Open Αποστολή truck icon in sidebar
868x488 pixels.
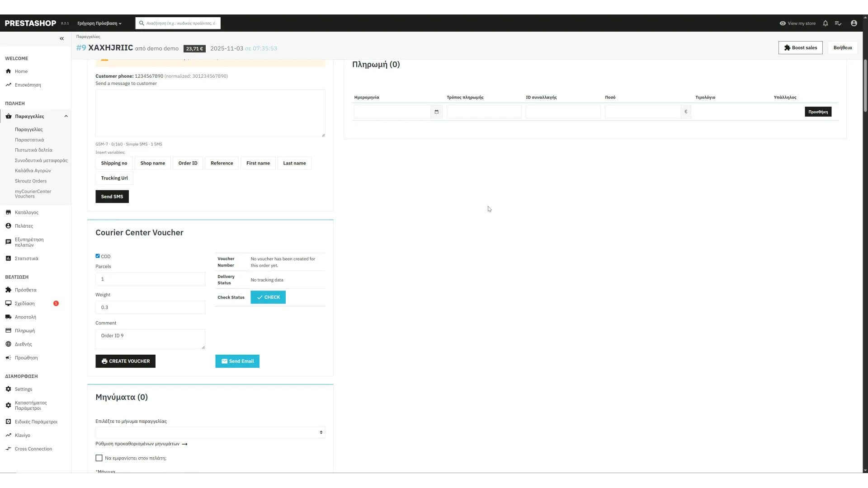(x=8, y=317)
